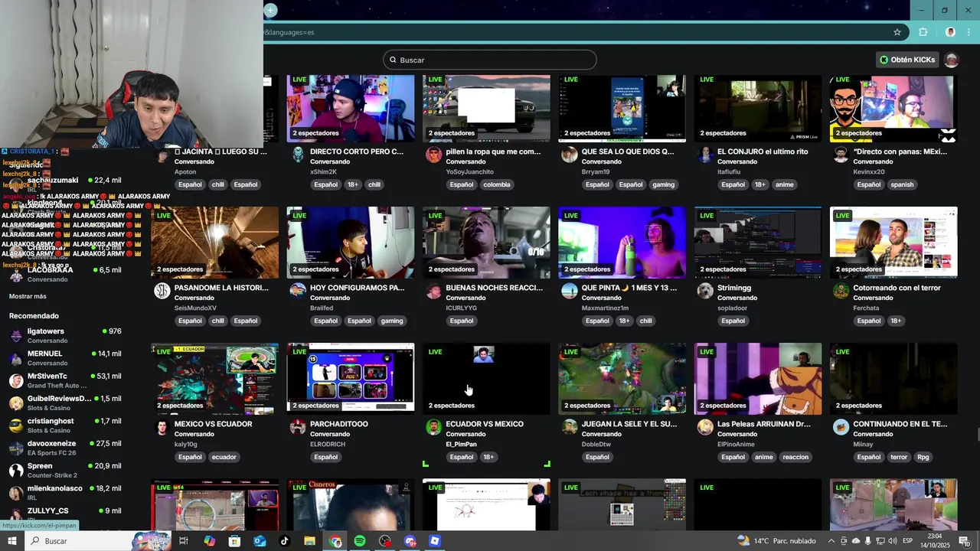Click the colombia tag
Screen dimensions: 980x551
pos(496,184)
